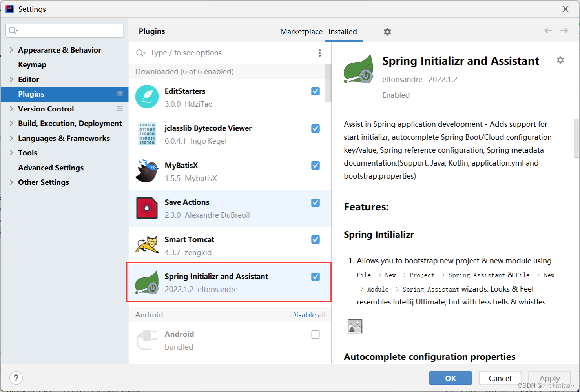Click the plugin list vertical scrollbar

click(x=328, y=83)
